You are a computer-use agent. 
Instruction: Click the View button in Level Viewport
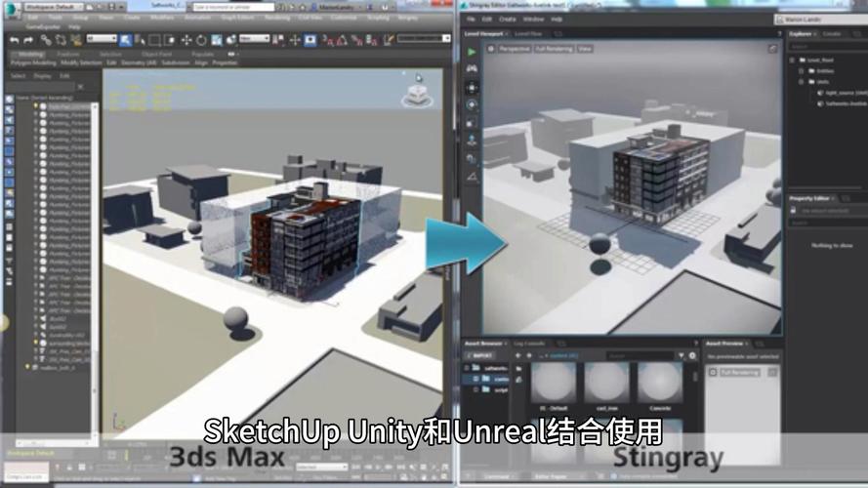coord(585,49)
